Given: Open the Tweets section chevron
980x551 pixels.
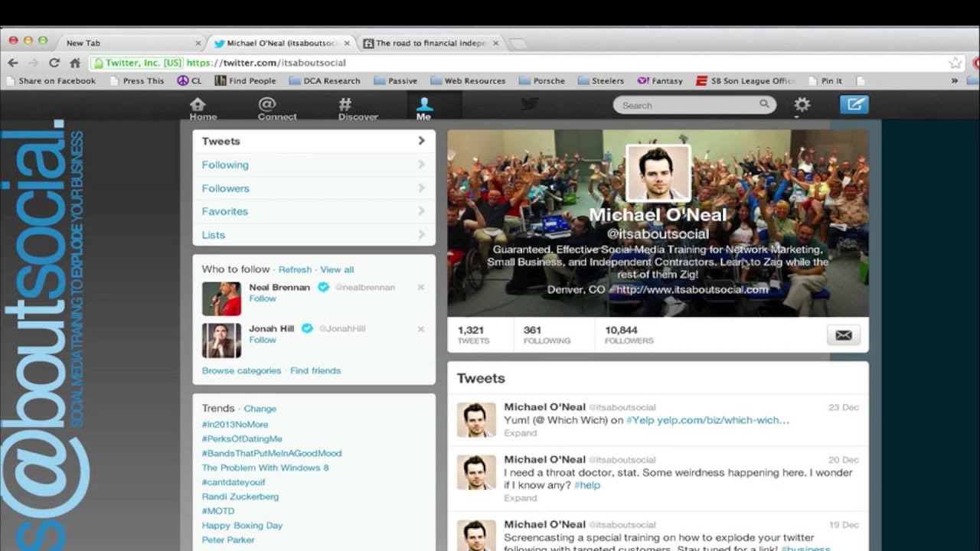Looking at the screenshot, I should [421, 141].
